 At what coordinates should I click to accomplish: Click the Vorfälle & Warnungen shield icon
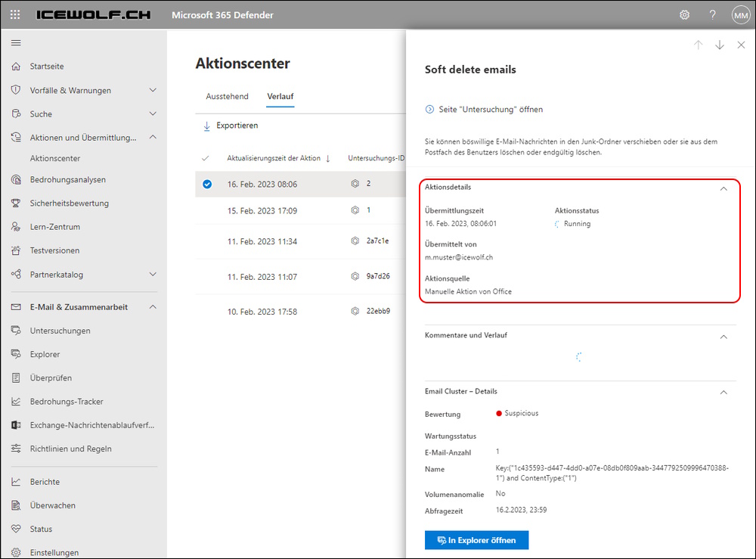point(16,90)
